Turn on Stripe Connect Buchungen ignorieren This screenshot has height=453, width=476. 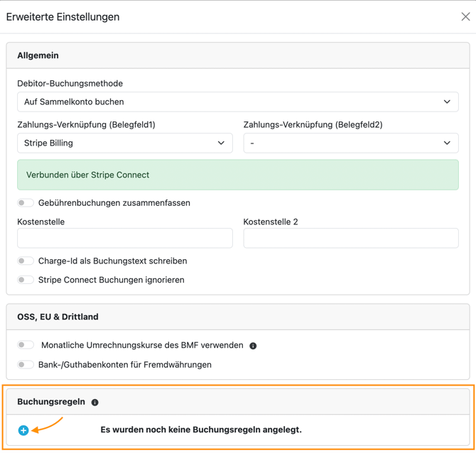click(26, 280)
